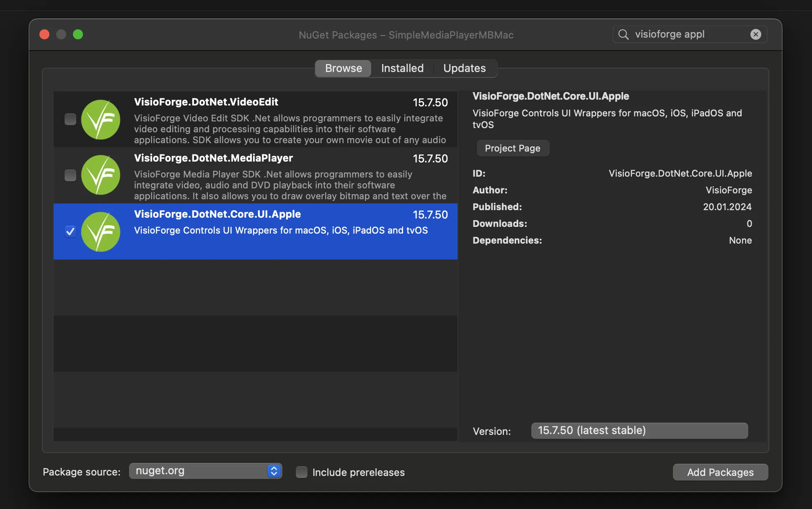Click the VisioForge.DotNet.Core.UI.Apple package logo
The image size is (812, 509).
[x=101, y=231]
